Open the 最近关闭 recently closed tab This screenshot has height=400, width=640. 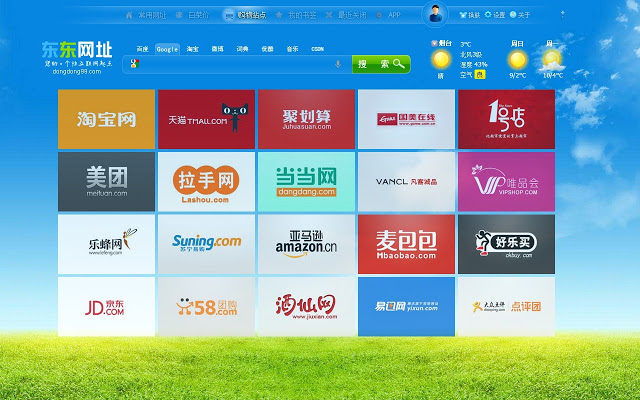click(x=346, y=15)
